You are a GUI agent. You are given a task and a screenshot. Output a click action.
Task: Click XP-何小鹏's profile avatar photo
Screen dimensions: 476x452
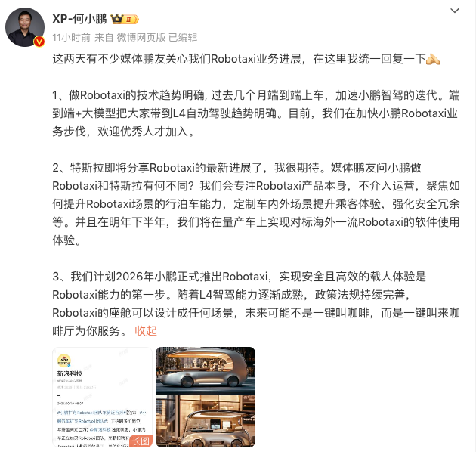25,27
